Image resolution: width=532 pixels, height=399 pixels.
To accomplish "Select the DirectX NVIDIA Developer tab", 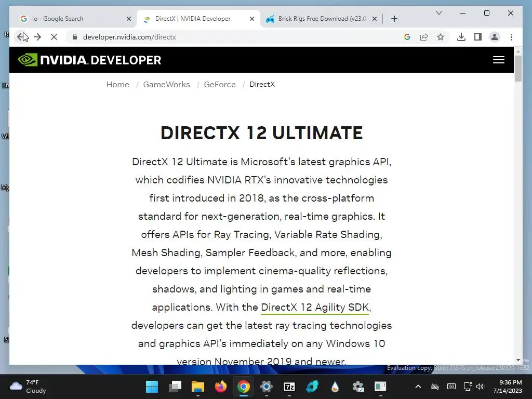I will [x=198, y=19].
